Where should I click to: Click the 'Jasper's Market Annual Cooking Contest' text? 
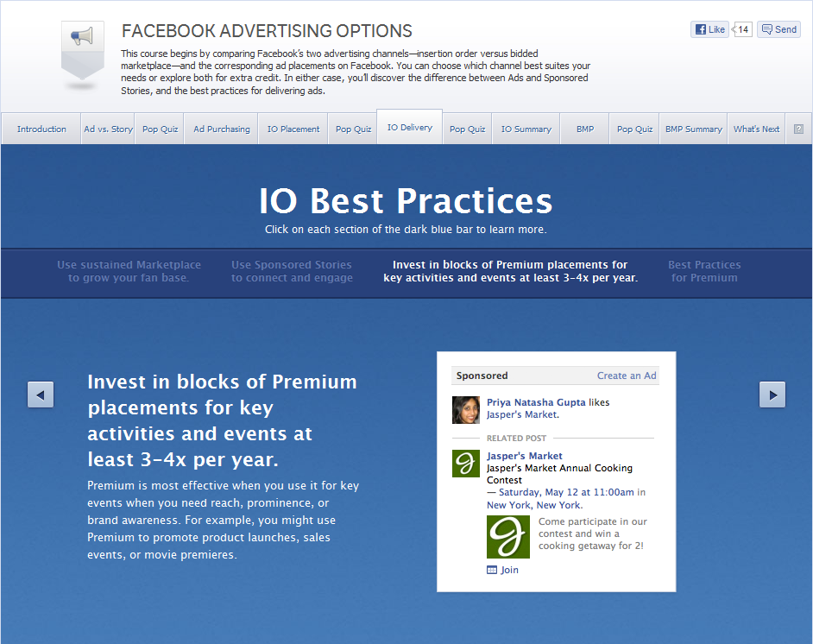pyautogui.click(x=559, y=474)
